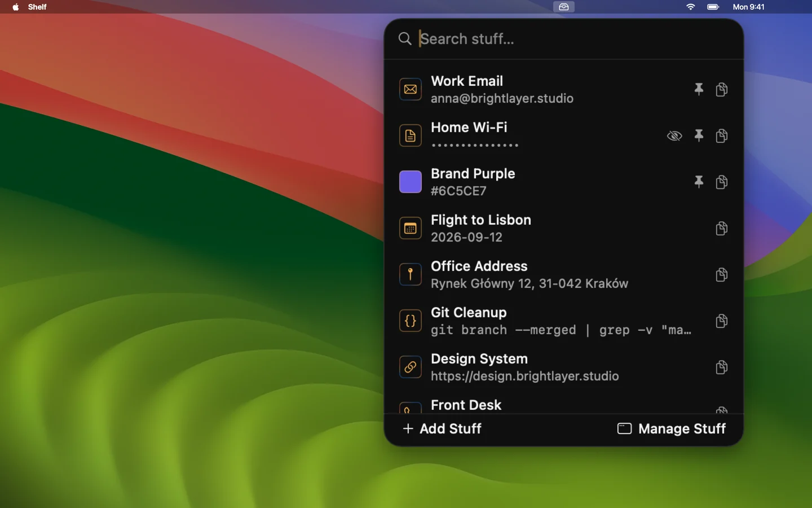The width and height of the screenshot is (812, 508).
Task: Click the #6C5CE7 hex value
Action: coord(458,191)
